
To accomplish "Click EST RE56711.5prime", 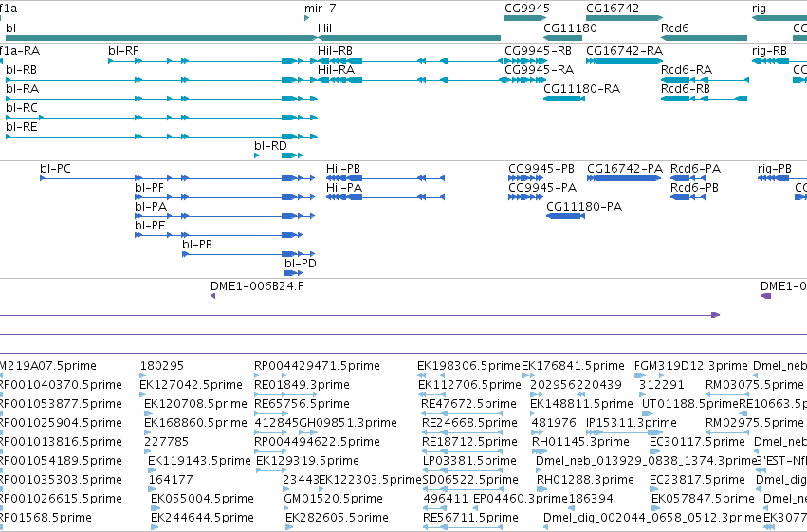I will tap(462, 527).
